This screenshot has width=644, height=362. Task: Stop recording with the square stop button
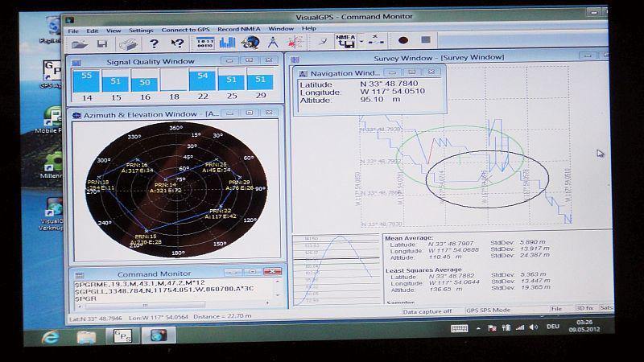point(426,39)
